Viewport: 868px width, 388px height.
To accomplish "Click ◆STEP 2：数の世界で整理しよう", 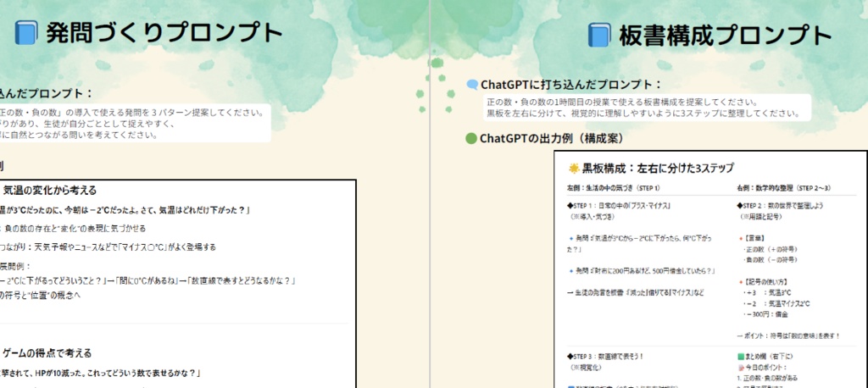I will pos(781,206).
